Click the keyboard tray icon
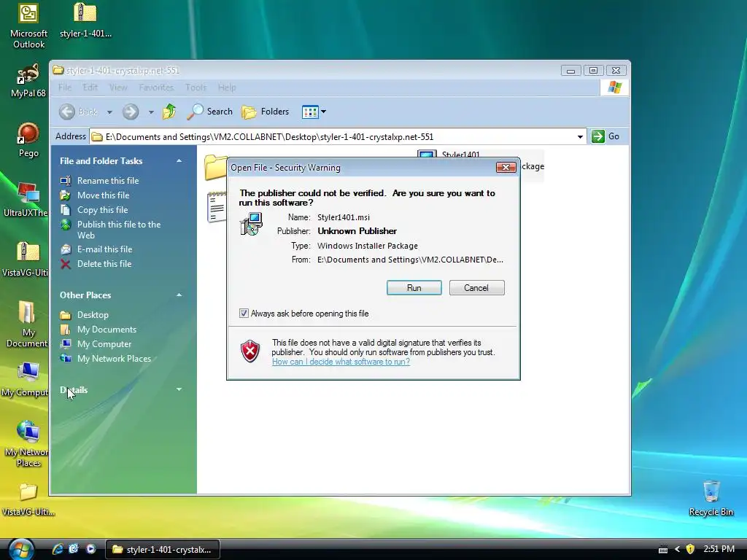 click(x=662, y=550)
